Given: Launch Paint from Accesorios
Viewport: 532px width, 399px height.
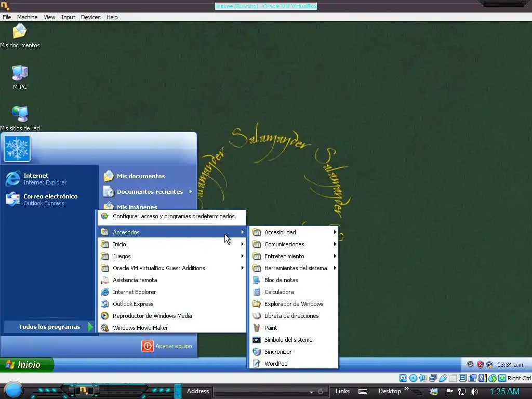Looking at the screenshot, I should [294, 328].
